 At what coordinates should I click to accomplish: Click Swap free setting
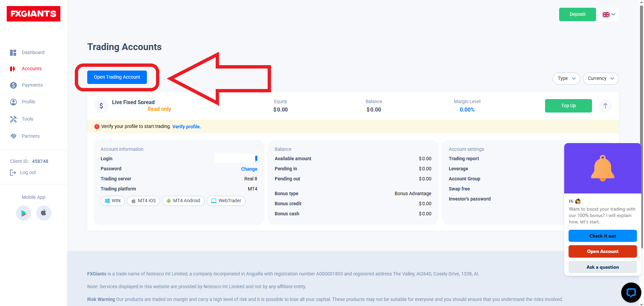[x=459, y=189]
